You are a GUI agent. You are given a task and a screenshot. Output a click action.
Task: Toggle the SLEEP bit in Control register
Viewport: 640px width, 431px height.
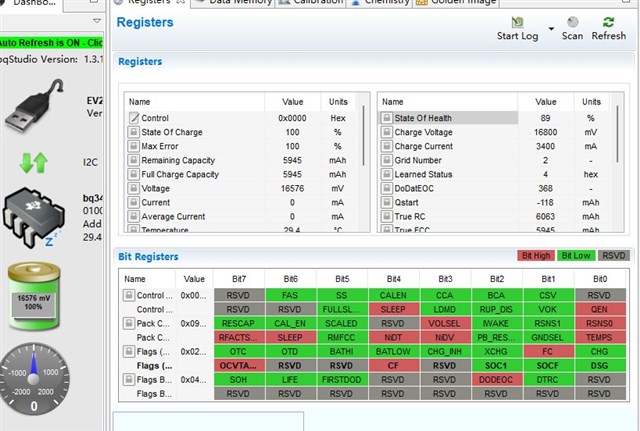[x=393, y=309]
